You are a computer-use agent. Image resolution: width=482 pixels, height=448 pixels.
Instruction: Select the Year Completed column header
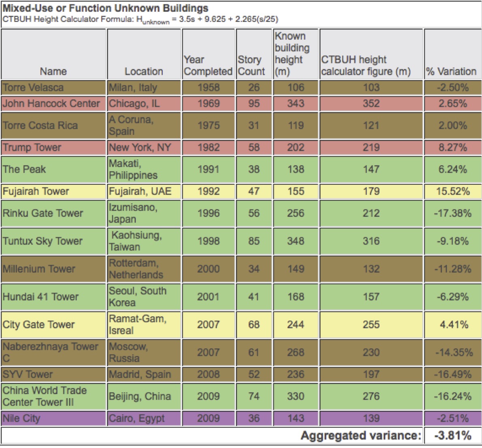coord(208,66)
